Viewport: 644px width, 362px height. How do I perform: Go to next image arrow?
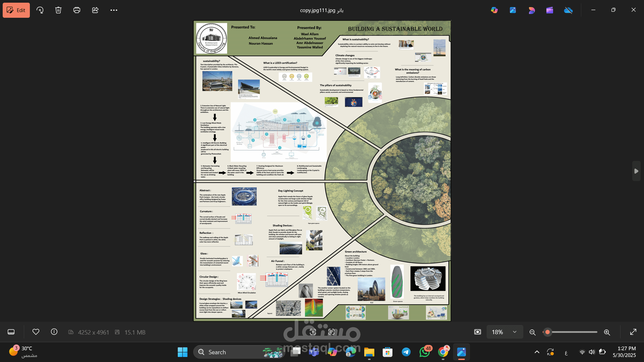coord(636,171)
